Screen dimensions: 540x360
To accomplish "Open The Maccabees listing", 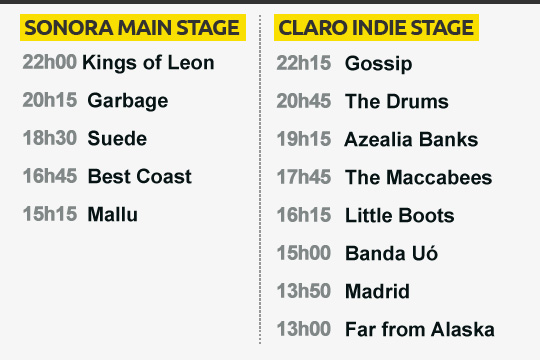I will tap(418, 177).
